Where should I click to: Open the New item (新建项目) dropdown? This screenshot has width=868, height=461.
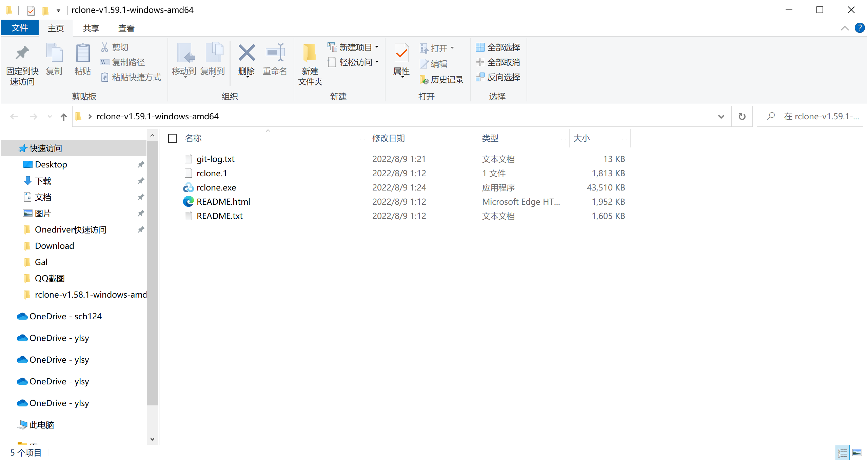pos(353,47)
